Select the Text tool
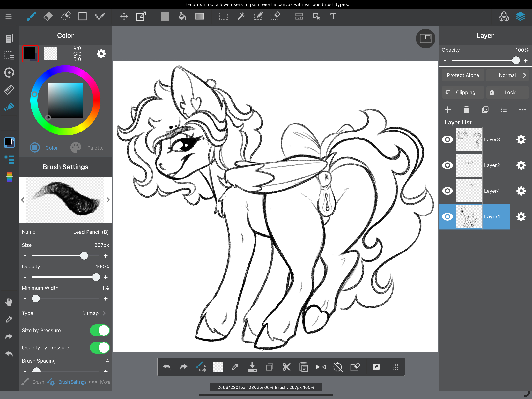The height and width of the screenshot is (399, 532). (x=333, y=16)
